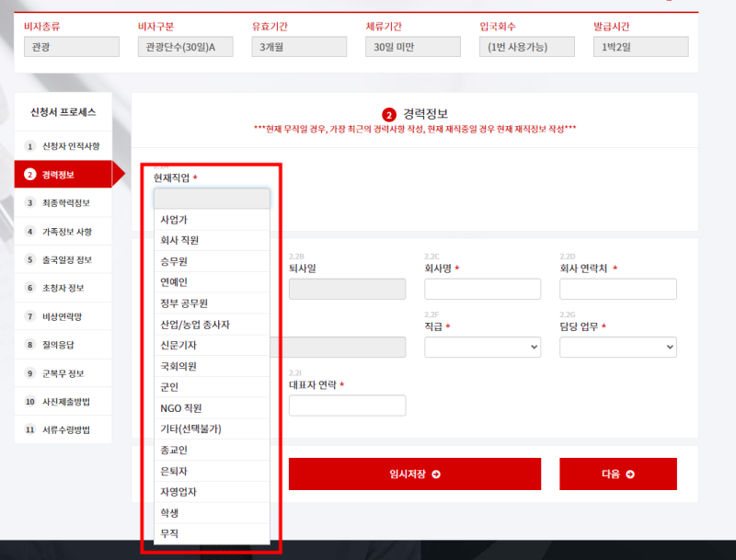
Task: Open step 11 서류수령방법
Action: pyautogui.click(x=63, y=429)
